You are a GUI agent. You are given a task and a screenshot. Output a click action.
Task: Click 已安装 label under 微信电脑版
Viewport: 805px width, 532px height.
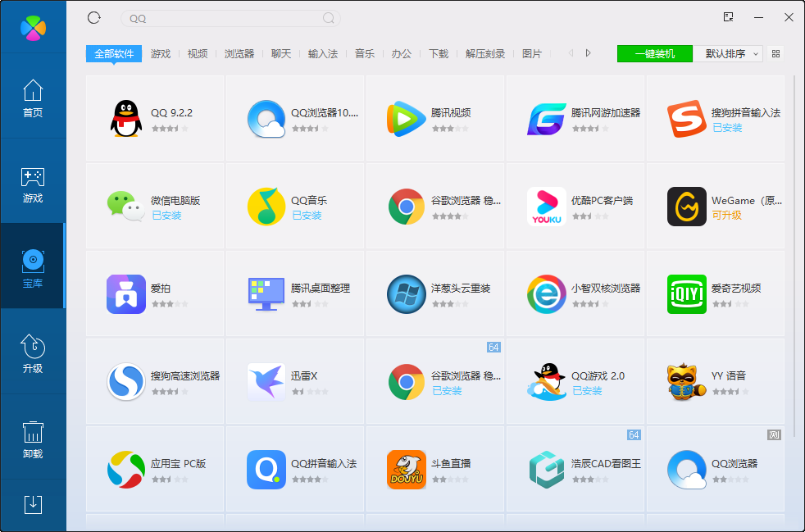tap(166, 215)
